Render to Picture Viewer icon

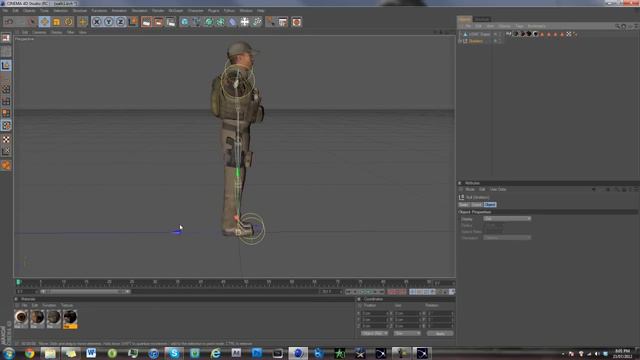click(158, 22)
